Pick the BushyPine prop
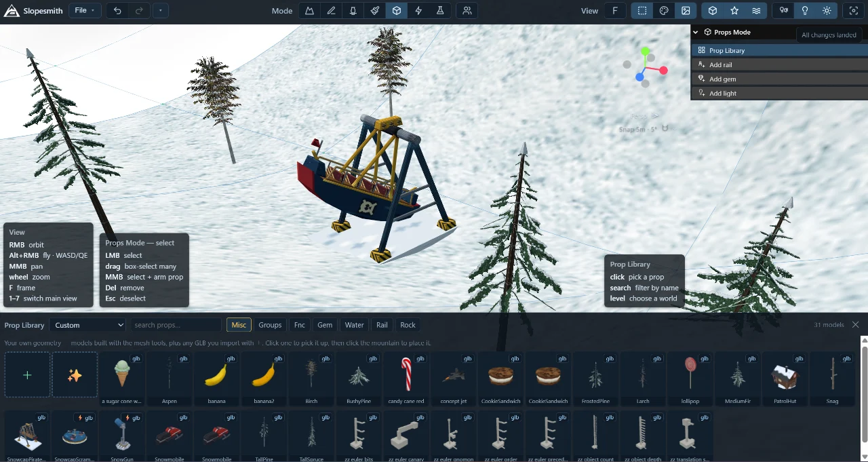The image size is (868, 462). click(359, 378)
